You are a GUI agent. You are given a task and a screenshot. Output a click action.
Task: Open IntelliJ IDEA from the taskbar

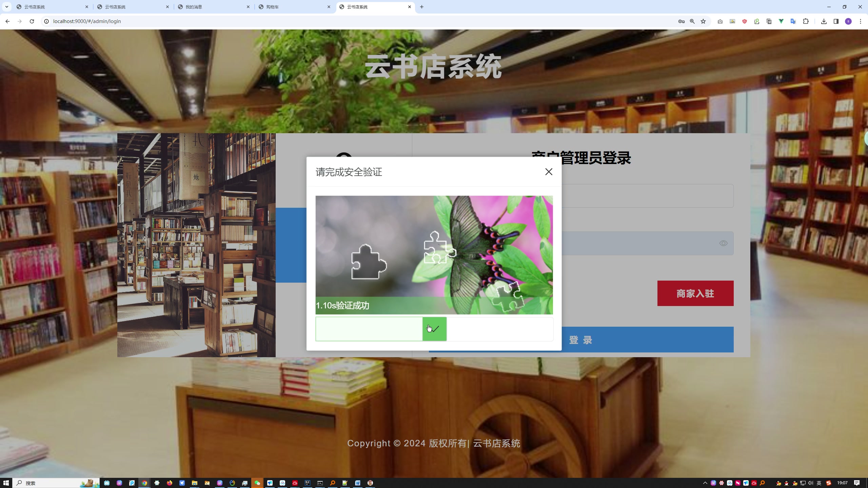308,483
